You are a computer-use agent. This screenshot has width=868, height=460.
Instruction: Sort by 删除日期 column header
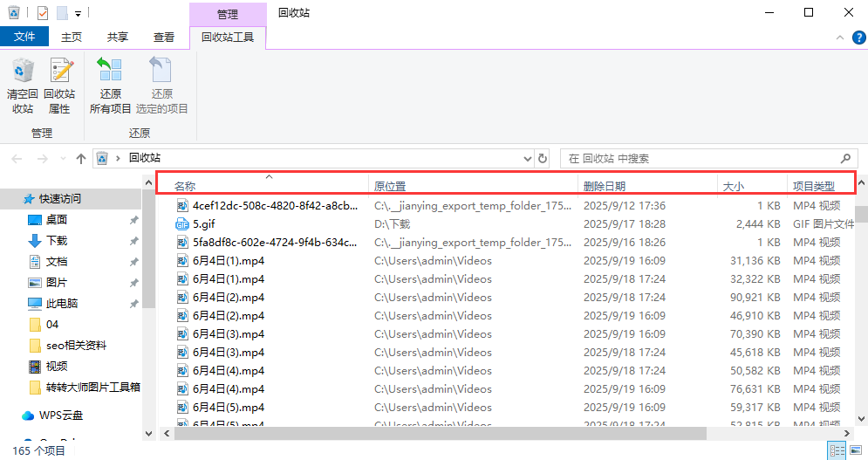pos(605,186)
